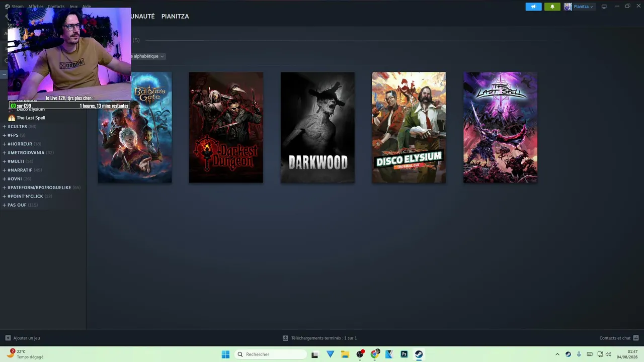Open the alphabetical sort order dropdown
644x362 pixels.
(148, 56)
